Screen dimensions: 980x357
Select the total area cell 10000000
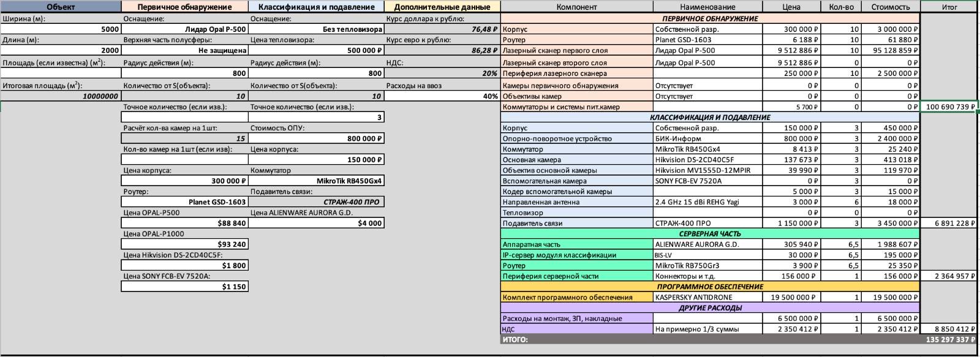pos(61,96)
